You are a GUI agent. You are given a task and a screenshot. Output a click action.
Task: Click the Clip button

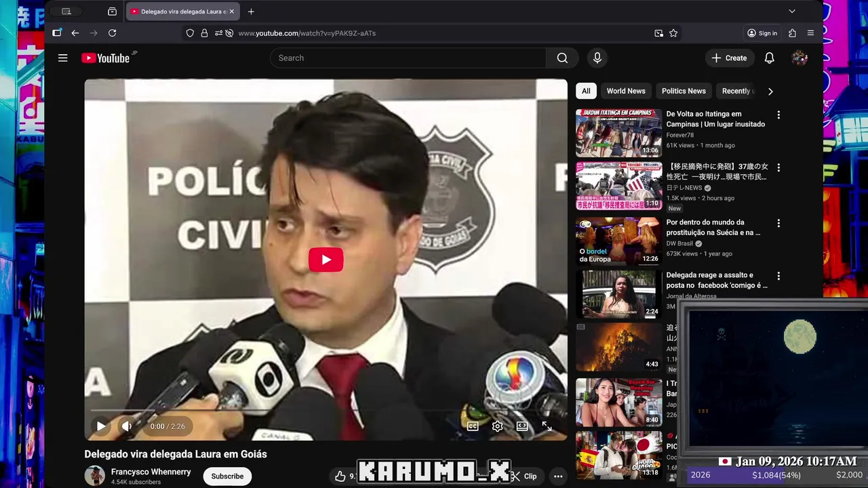pyautogui.click(x=525, y=476)
